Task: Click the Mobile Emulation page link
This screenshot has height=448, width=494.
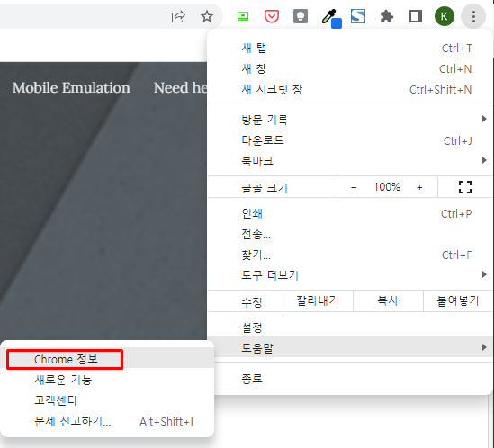Action: click(x=71, y=87)
